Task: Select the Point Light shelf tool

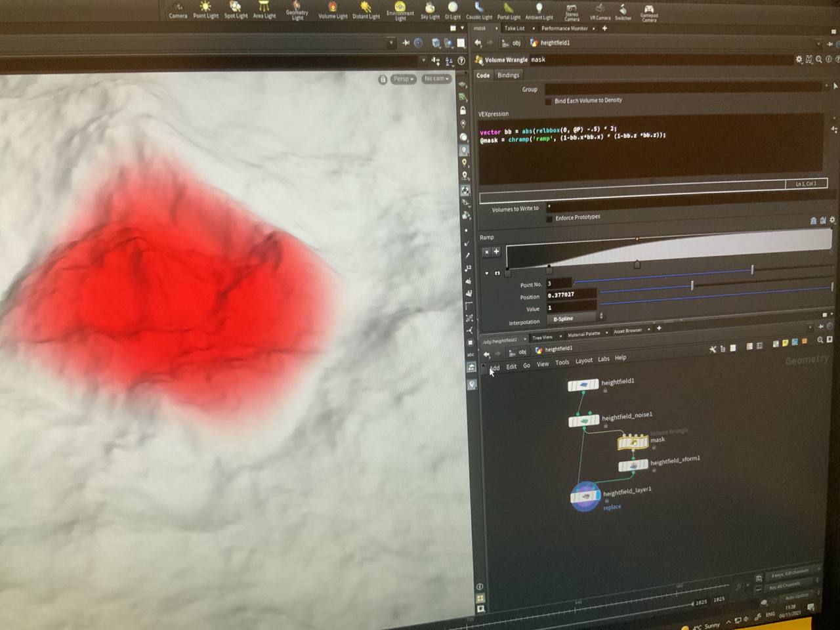Action: 205,10
